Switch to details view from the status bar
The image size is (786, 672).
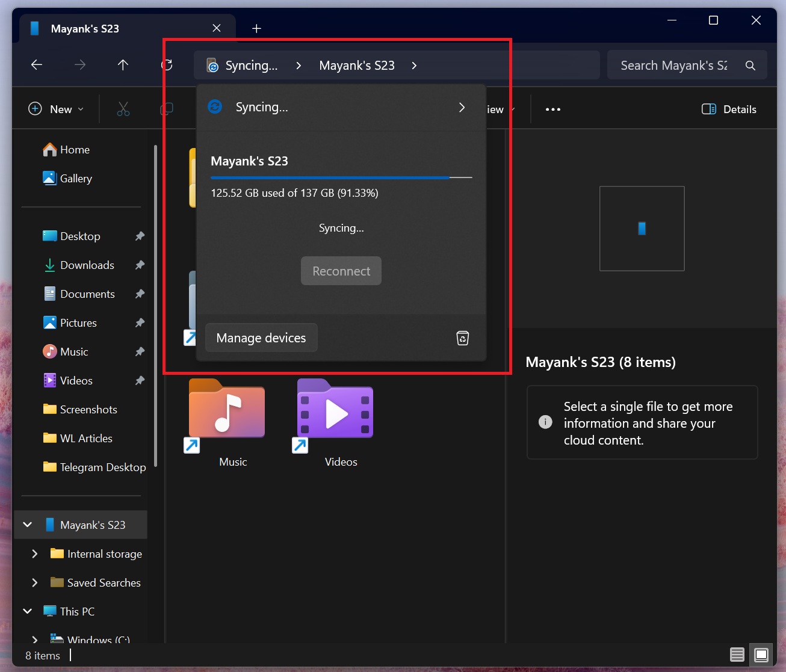[737, 655]
